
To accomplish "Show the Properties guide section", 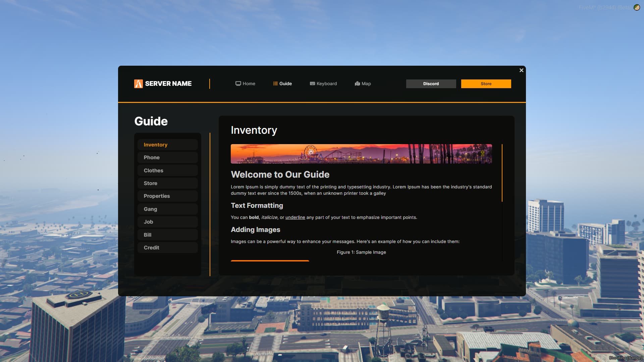I will coord(167,196).
